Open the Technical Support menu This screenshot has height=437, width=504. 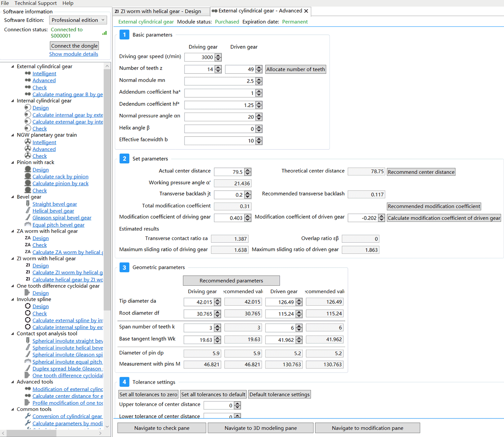(36, 3)
